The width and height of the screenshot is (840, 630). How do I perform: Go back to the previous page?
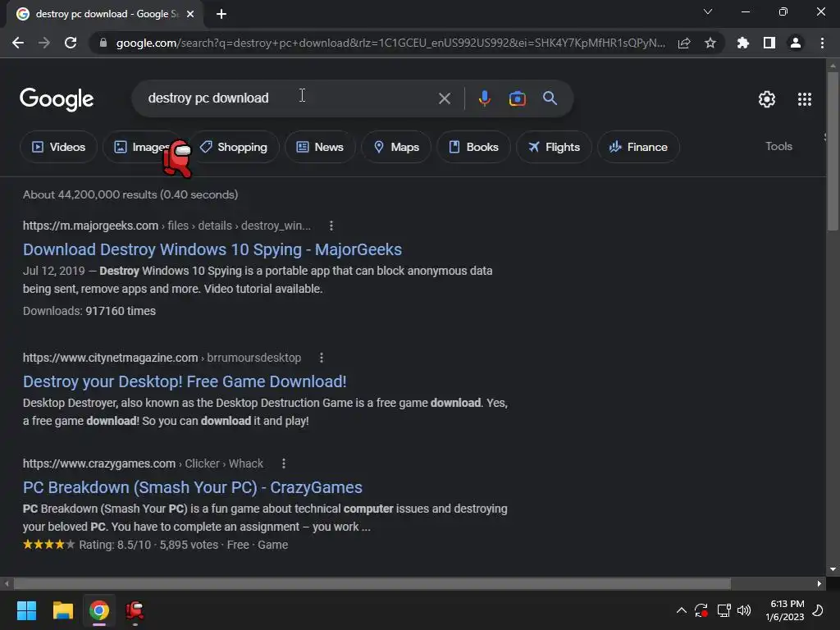(18, 43)
